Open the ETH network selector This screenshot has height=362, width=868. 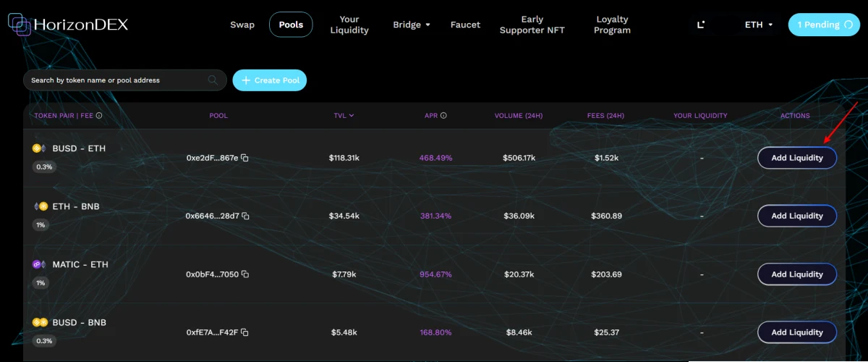tap(758, 25)
